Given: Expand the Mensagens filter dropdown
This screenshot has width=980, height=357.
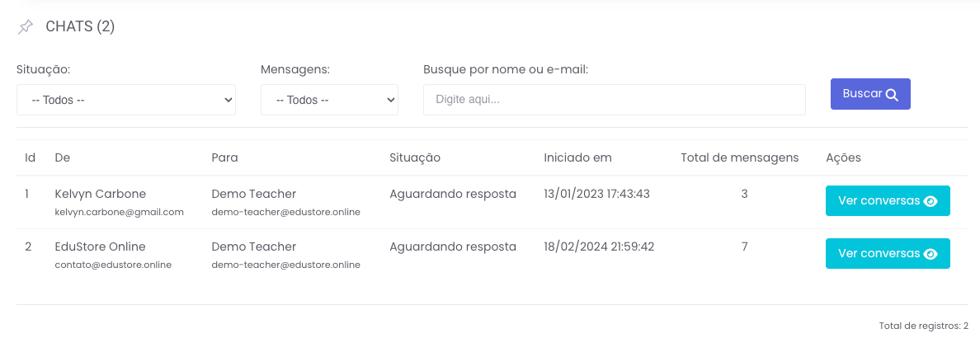Looking at the screenshot, I should coord(329,100).
